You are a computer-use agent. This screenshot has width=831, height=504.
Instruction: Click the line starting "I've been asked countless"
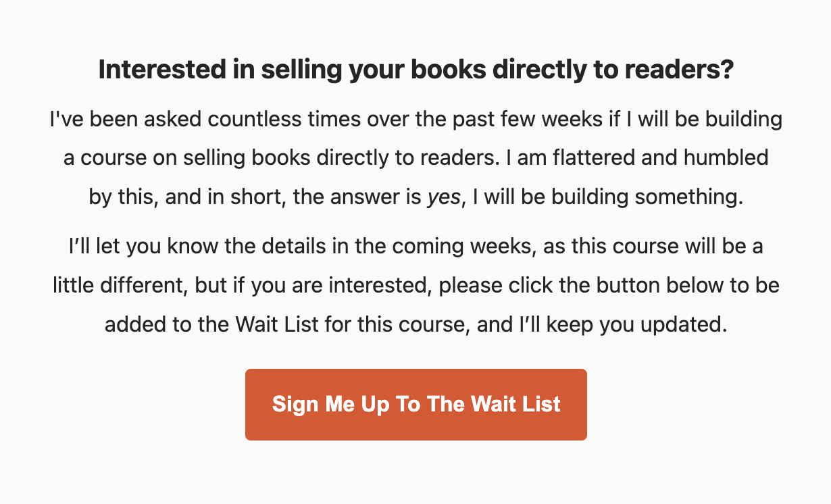[x=415, y=120]
